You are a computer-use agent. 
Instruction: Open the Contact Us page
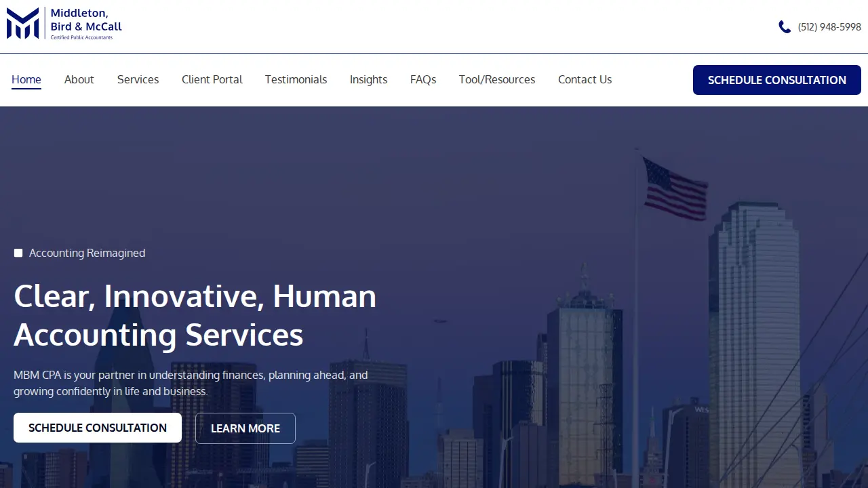point(585,79)
